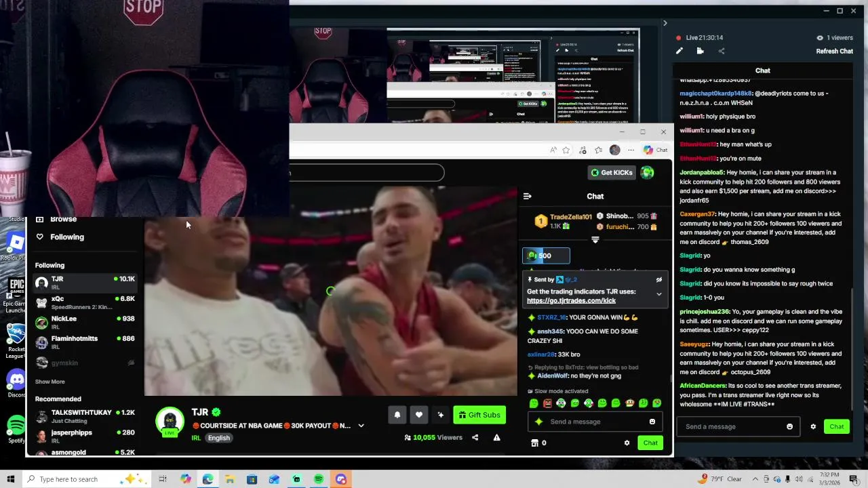Click the IRL category link

[196, 438]
